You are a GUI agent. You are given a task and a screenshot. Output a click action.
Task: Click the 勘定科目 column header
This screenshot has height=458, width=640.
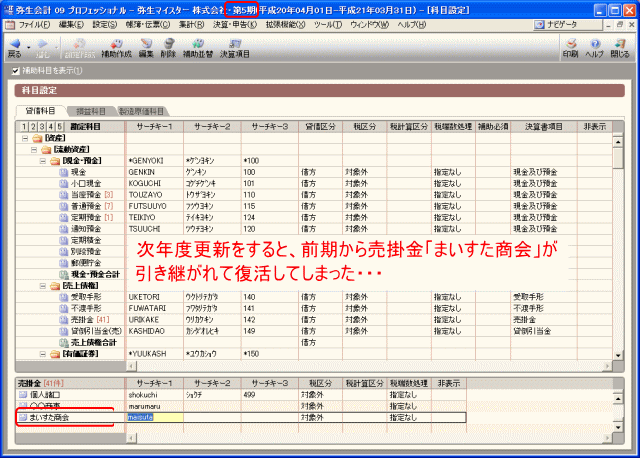click(x=85, y=127)
